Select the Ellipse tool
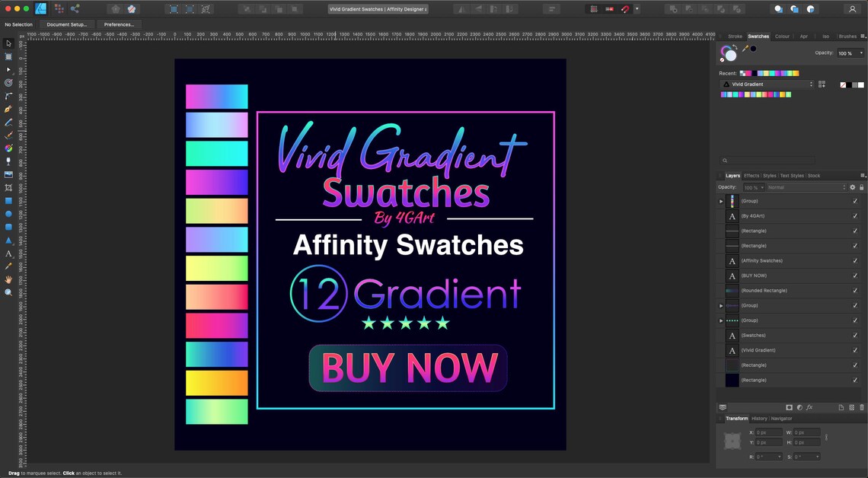The height and width of the screenshot is (478, 868). tap(8, 213)
